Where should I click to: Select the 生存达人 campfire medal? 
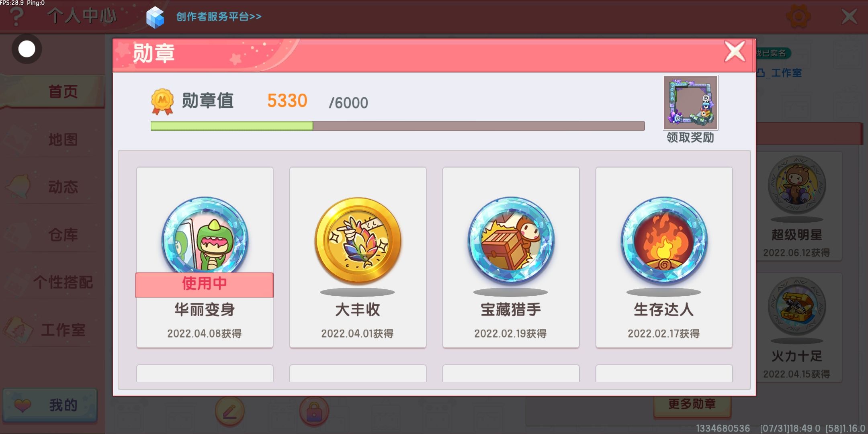664,257
